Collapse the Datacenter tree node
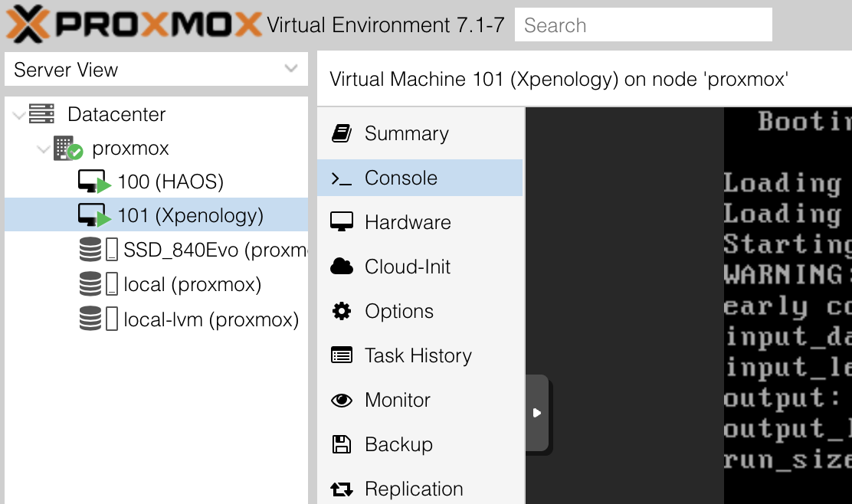Viewport: 852px width, 504px height. 19,115
